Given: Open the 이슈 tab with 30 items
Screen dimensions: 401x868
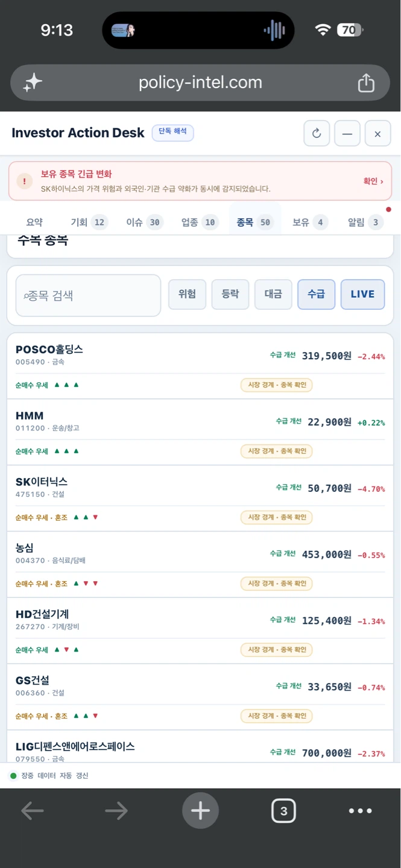Looking at the screenshot, I should tap(144, 222).
